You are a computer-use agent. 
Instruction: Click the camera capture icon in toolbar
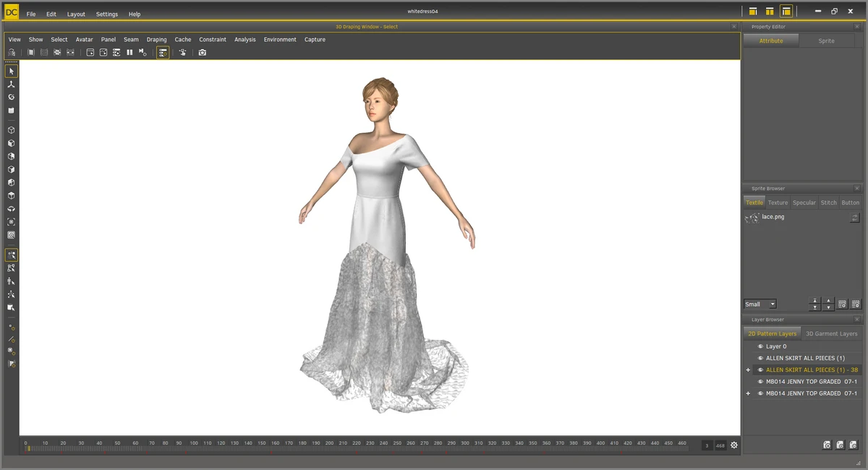[203, 53]
